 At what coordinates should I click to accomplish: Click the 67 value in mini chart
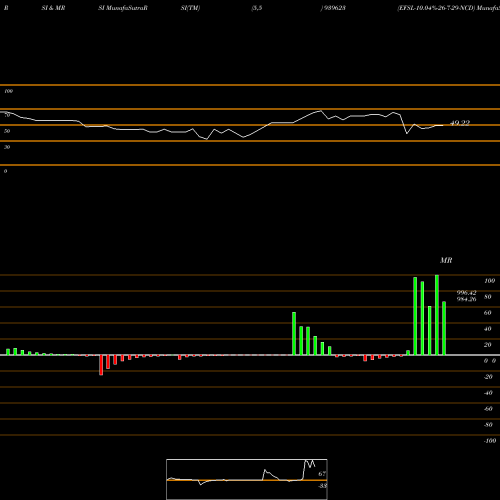tap(322, 474)
